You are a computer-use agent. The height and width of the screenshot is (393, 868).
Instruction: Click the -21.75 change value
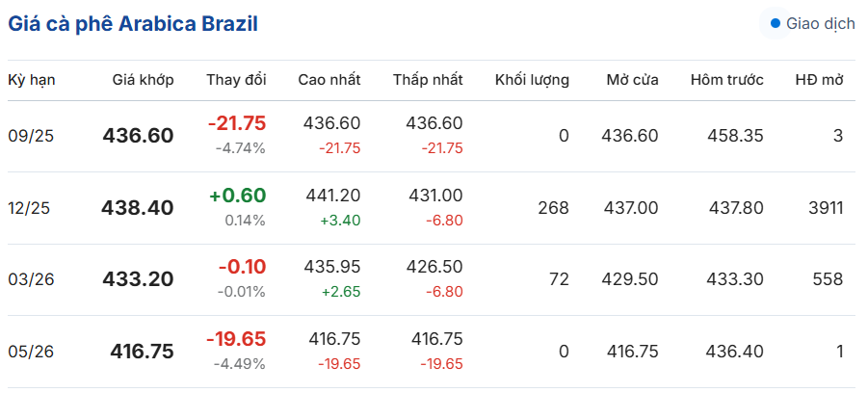coord(237,123)
